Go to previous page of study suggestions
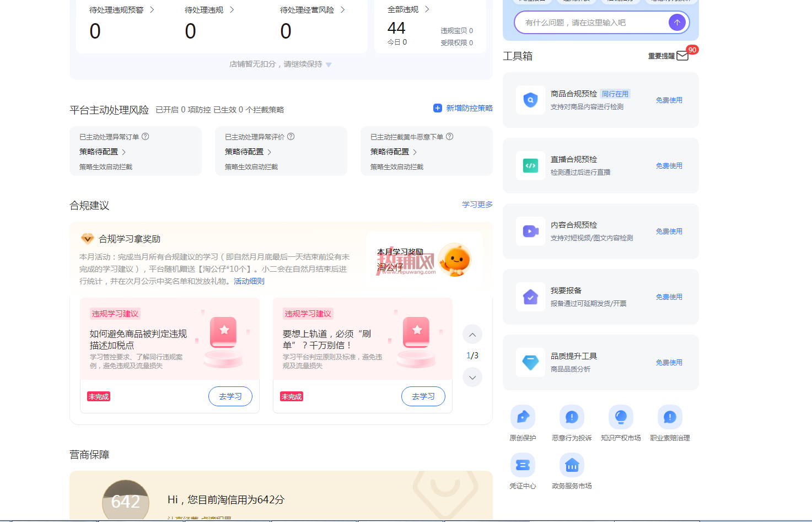 (x=472, y=335)
